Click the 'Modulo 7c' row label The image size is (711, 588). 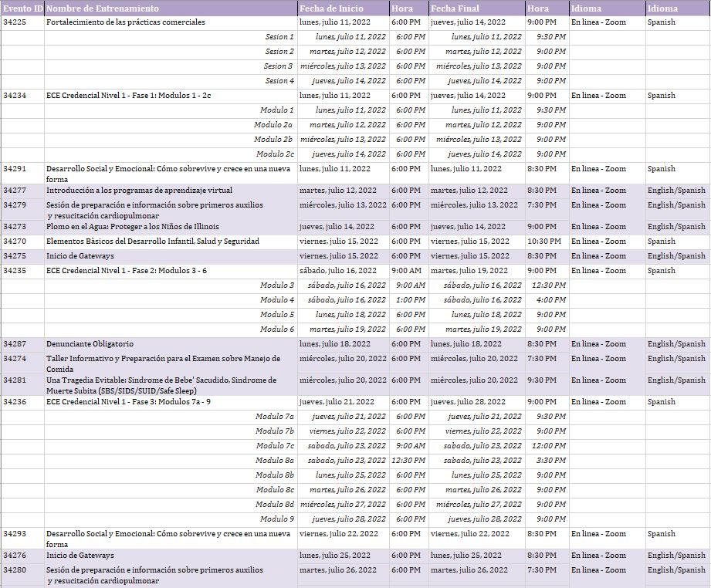(275, 446)
